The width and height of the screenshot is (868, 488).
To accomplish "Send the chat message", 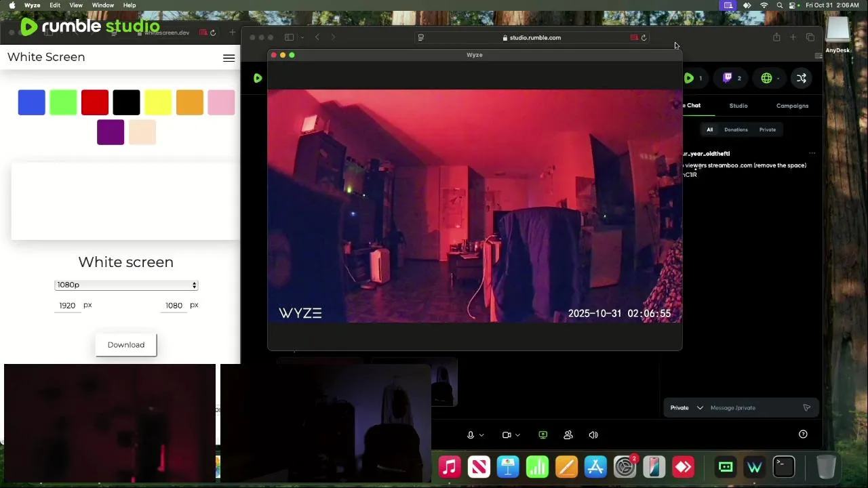I will (806, 408).
